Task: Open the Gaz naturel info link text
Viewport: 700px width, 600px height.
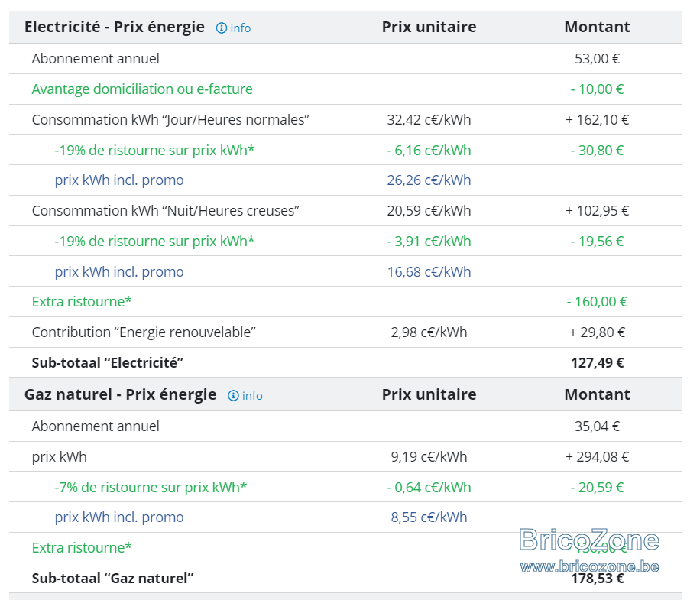Action: coord(252,395)
